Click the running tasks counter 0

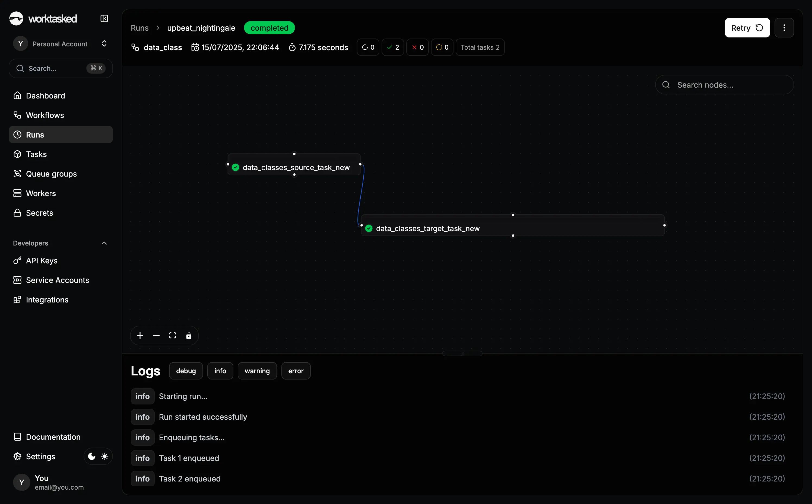click(x=368, y=47)
